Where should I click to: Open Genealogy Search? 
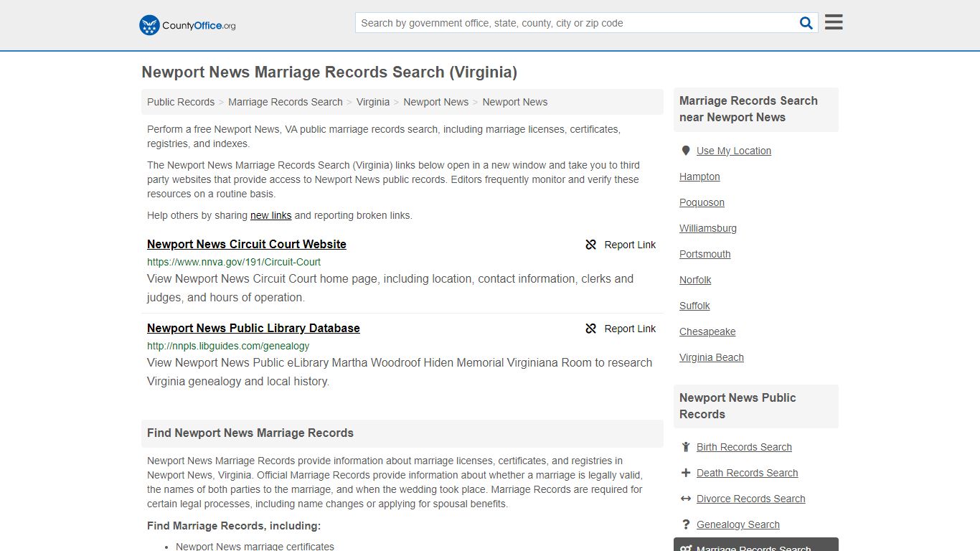[x=738, y=524]
